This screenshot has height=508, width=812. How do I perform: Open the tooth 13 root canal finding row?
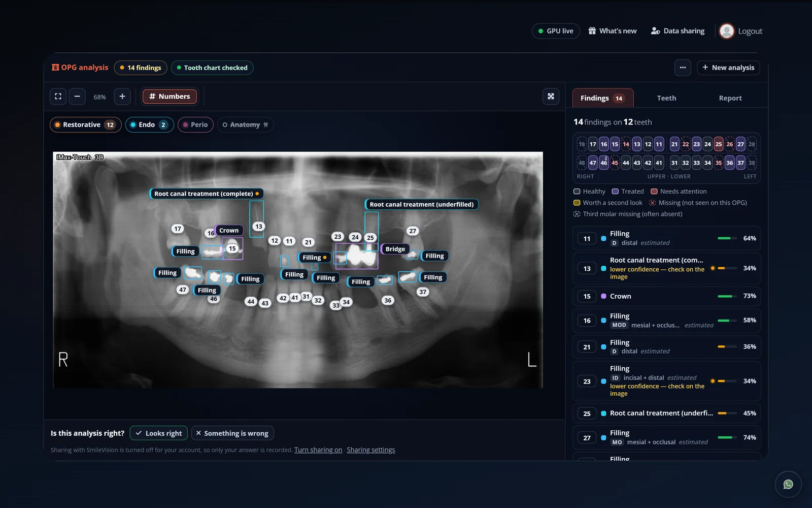click(x=667, y=268)
